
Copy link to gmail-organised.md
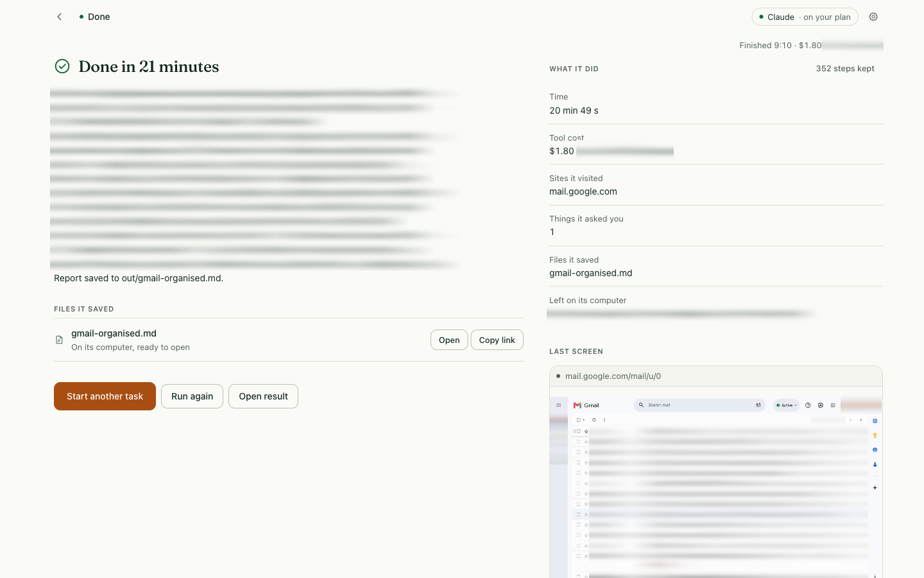coord(497,340)
